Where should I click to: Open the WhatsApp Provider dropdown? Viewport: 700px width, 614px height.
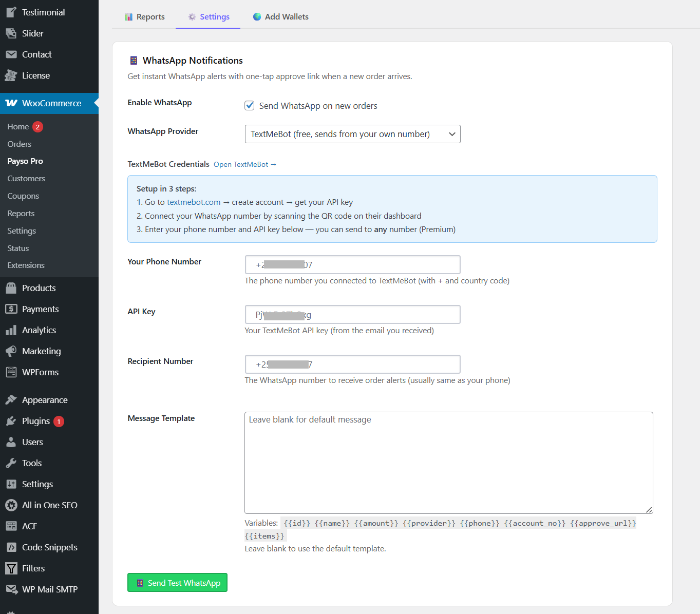point(352,134)
